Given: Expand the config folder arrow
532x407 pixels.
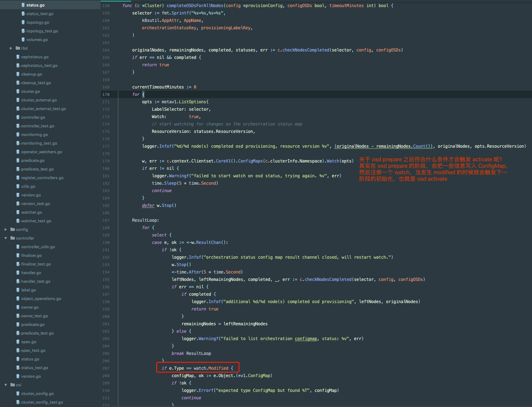Looking at the screenshot, I should [x=6, y=229].
